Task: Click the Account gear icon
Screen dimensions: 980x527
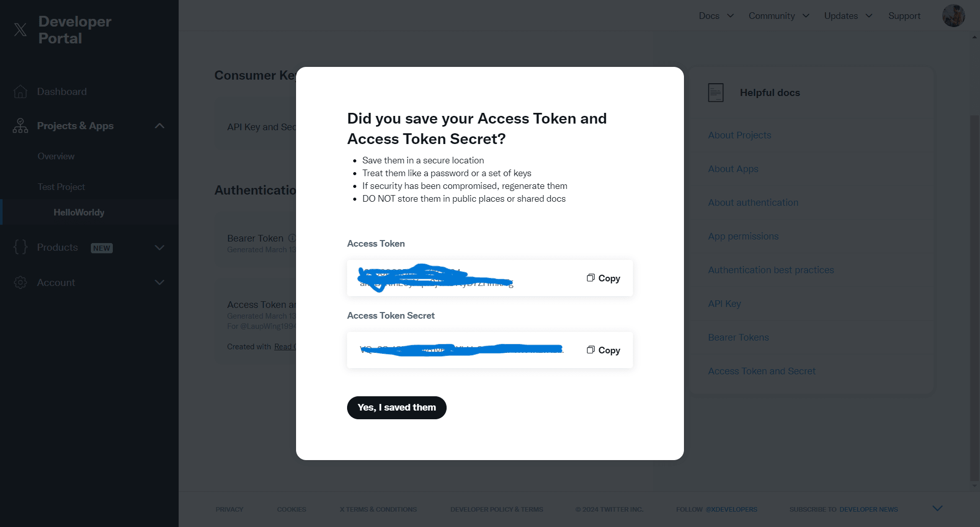Action: pyautogui.click(x=20, y=282)
